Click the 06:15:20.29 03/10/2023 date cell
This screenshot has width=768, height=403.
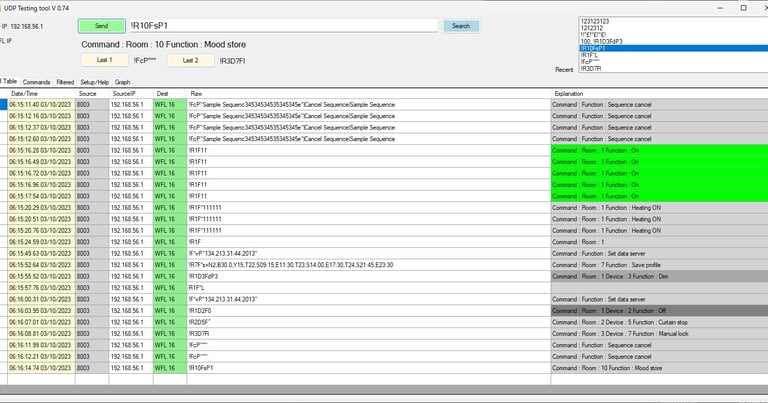click(x=41, y=208)
